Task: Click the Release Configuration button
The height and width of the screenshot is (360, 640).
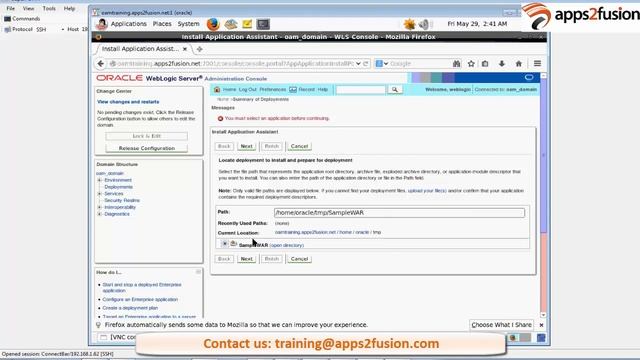Action: coord(147,148)
